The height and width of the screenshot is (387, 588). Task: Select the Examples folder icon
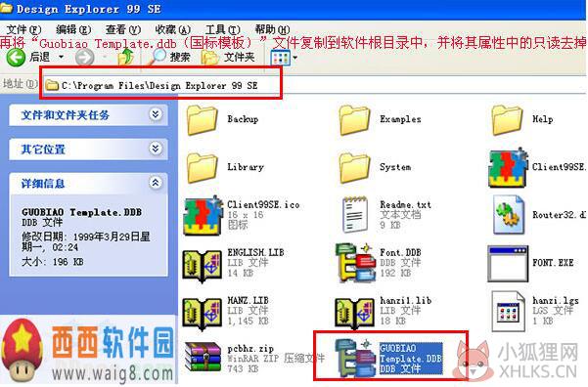(x=354, y=120)
